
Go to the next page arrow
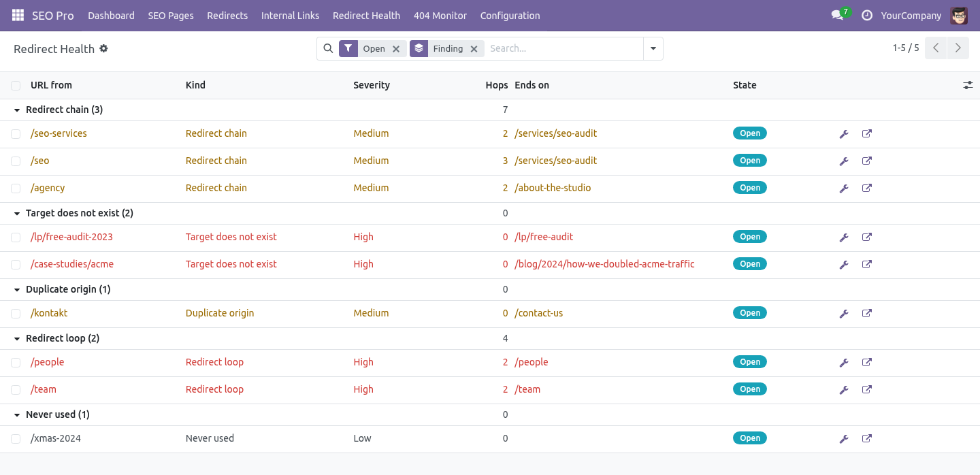tap(958, 48)
